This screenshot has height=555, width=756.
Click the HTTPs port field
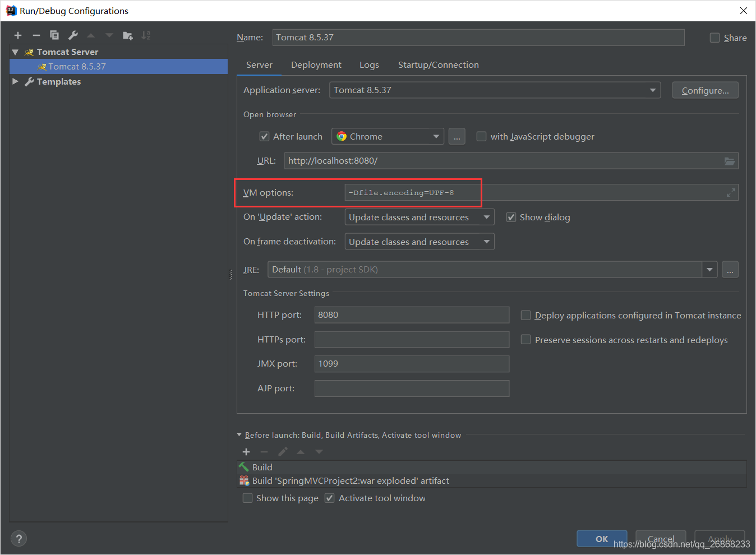(412, 340)
